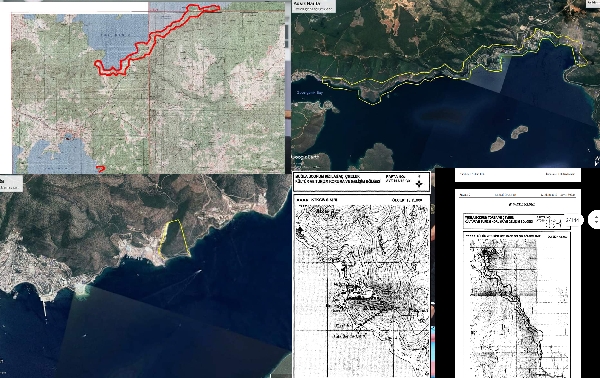Click the centered blue link in second page header
Image resolution: width=600 pixels, height=378 pixels.
pos(505,195)
